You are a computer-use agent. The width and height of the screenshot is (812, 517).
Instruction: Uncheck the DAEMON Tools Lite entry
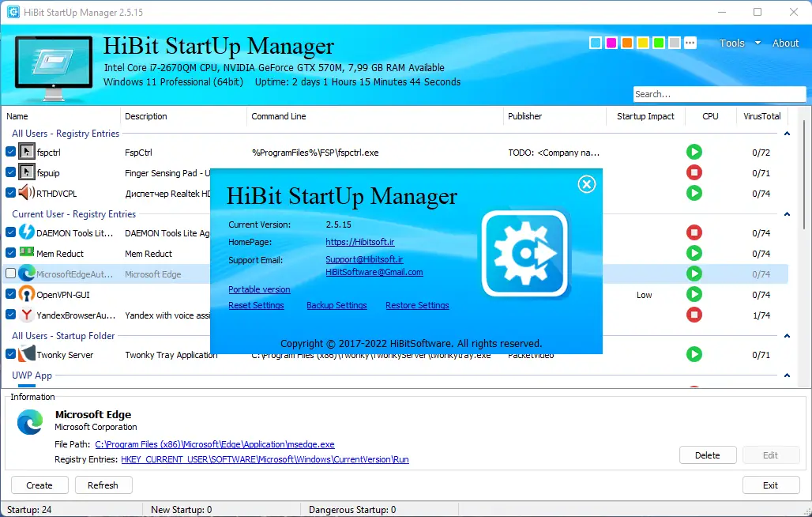10,232
